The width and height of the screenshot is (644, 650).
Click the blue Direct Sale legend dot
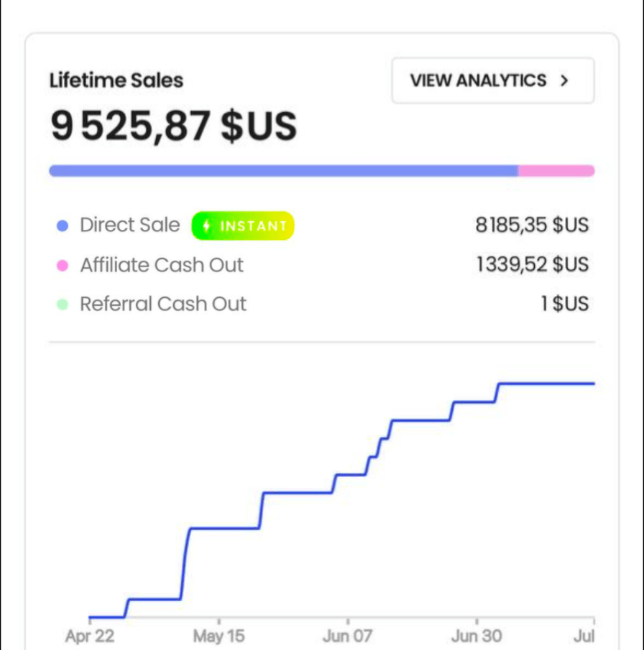tap(63, 226)
